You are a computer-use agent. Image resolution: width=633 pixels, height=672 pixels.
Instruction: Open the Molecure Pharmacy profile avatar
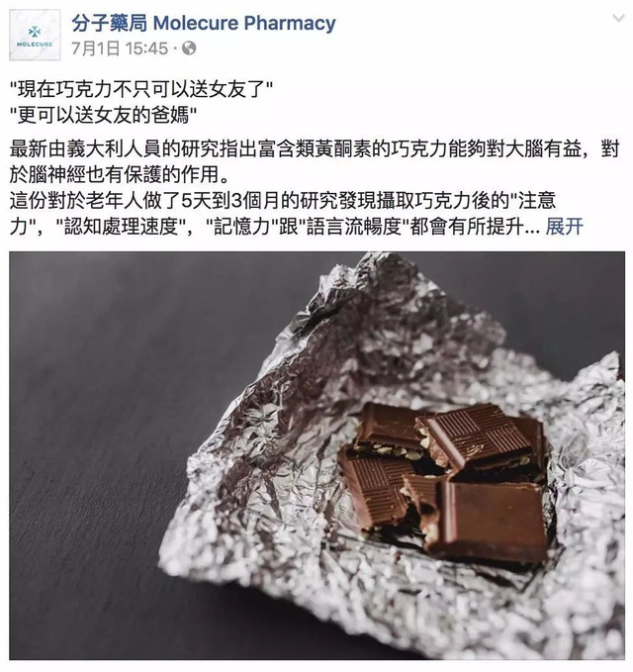35,36
